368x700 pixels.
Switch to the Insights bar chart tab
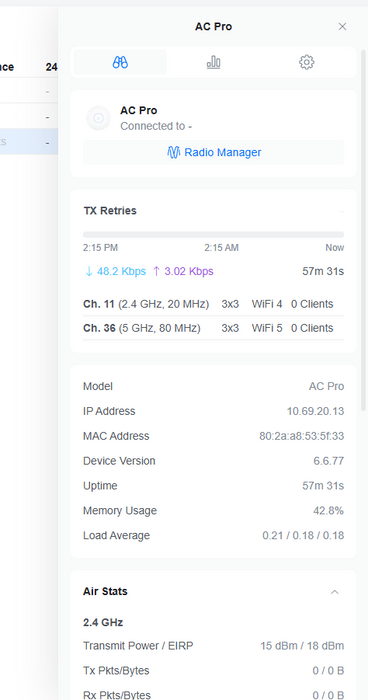click(213, 62)
